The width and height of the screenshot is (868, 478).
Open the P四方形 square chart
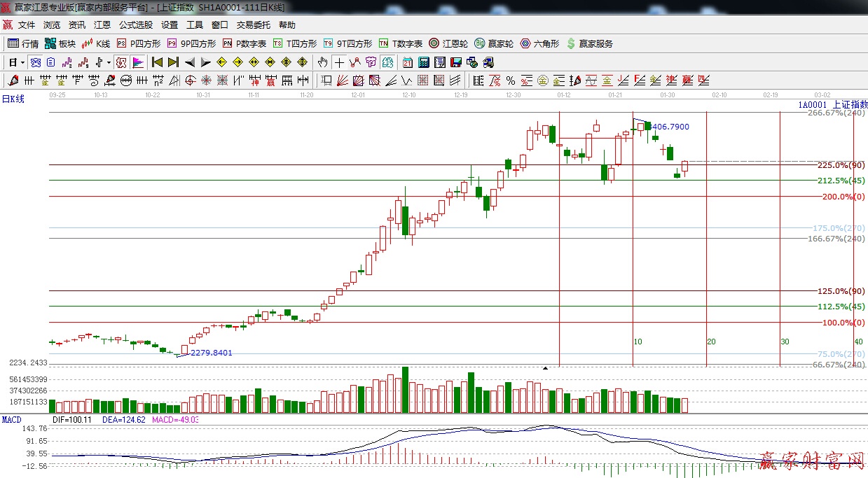coord(138,43)
